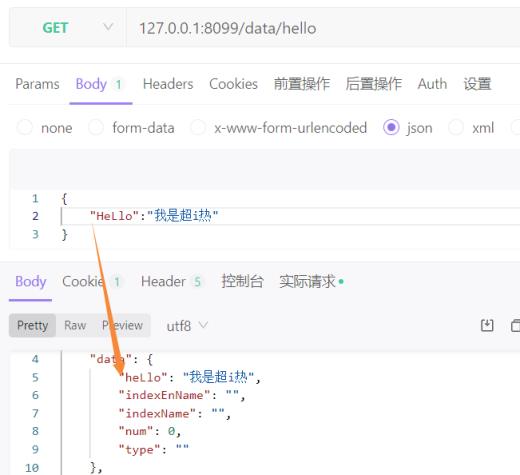Click the download response icon
Screen dimensions: 520x475
(487, 325)
